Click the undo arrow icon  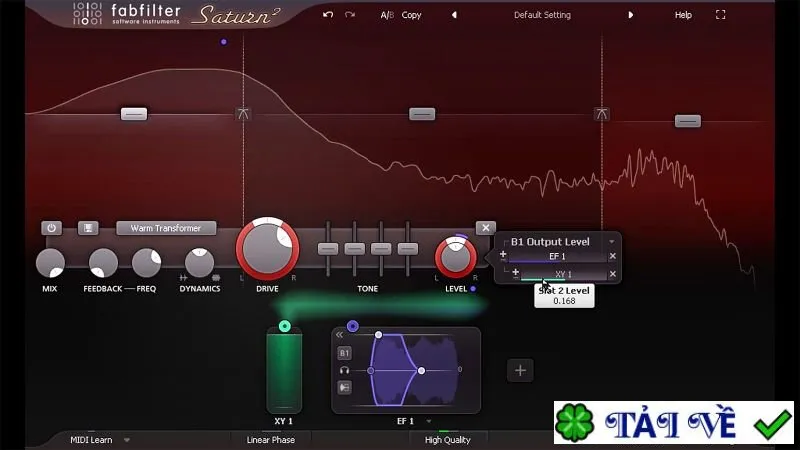[x=328, y=15]
